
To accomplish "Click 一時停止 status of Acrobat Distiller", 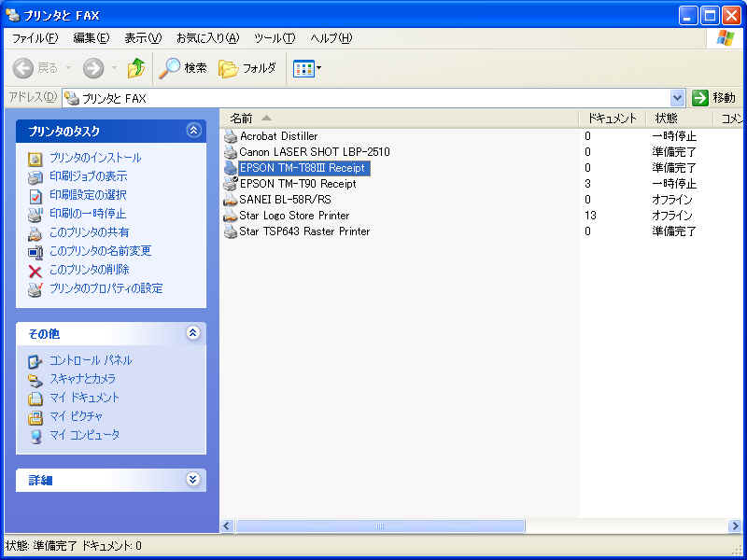I will 674,136.
